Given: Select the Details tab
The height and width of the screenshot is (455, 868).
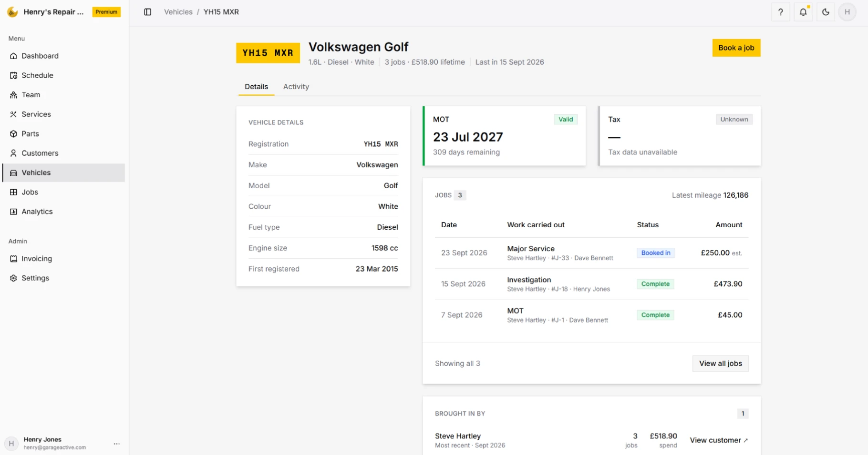Looking at the screenshot, I should click(x=257, y=87).
